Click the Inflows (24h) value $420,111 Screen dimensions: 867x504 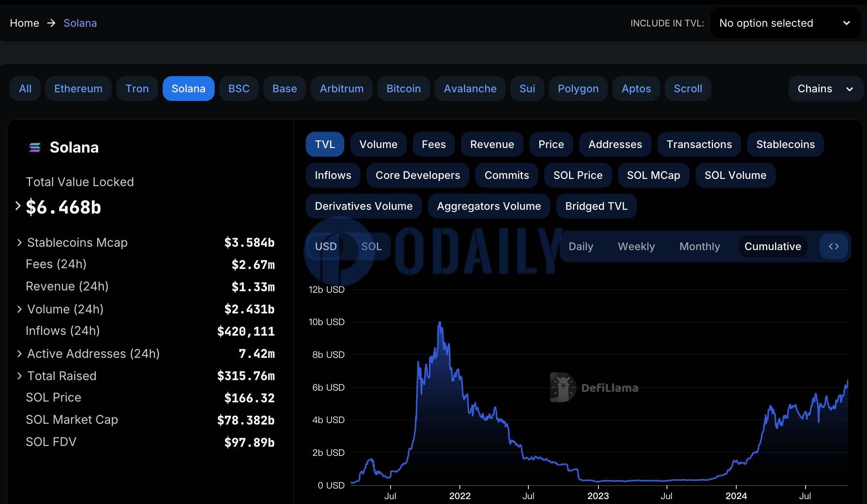(246, 331)
